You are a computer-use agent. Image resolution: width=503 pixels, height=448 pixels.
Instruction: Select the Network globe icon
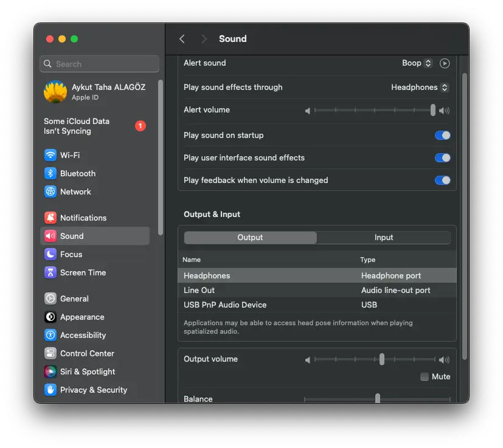(50, 191)
